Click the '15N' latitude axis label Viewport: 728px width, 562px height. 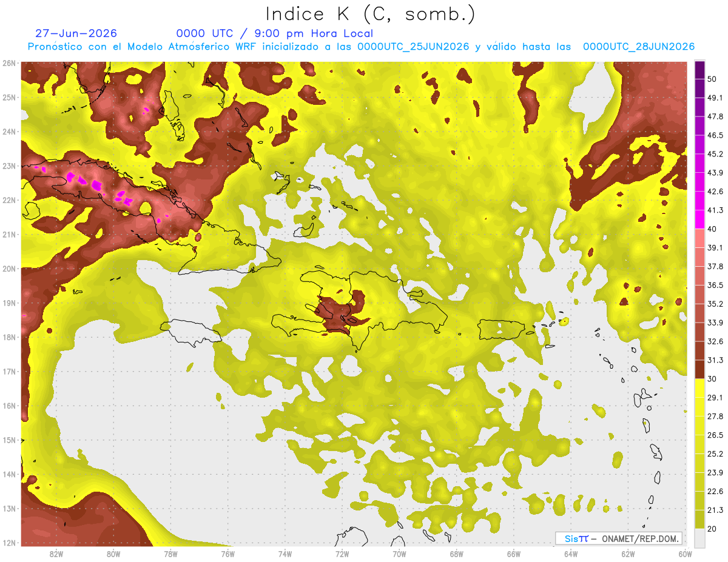pos(8,440)
